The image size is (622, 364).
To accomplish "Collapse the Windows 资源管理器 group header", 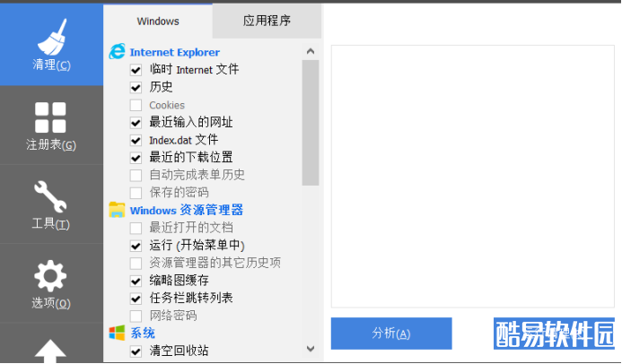I will click(186, 211).
